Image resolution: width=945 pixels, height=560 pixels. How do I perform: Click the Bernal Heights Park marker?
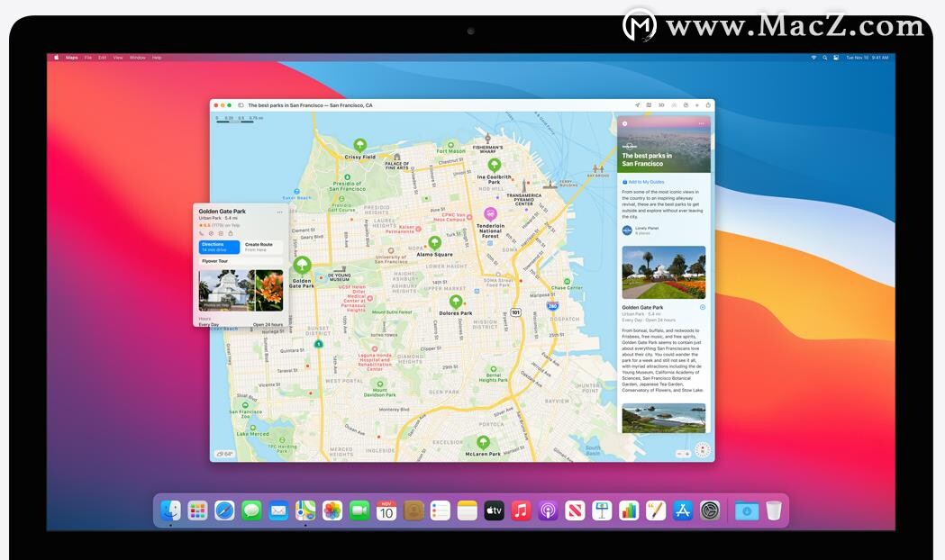[x=494, y=369]
